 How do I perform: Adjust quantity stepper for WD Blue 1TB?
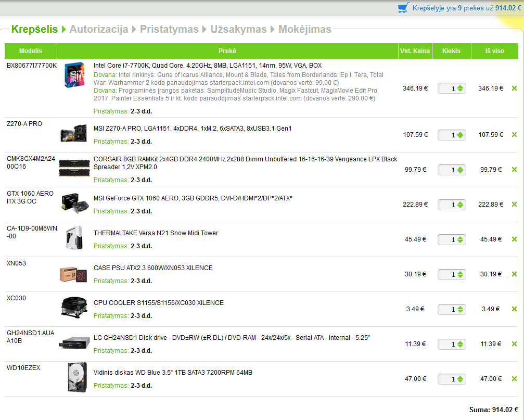(460, 379)
